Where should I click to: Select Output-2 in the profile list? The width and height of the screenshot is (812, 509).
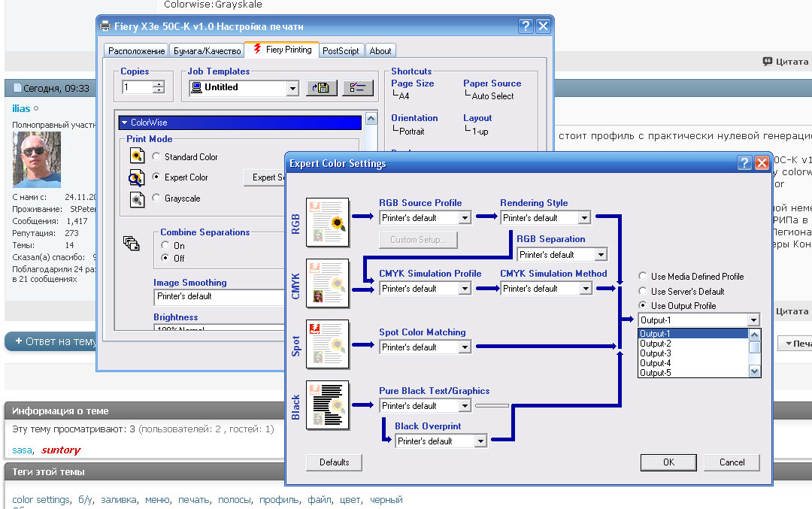tap(693, 344)
